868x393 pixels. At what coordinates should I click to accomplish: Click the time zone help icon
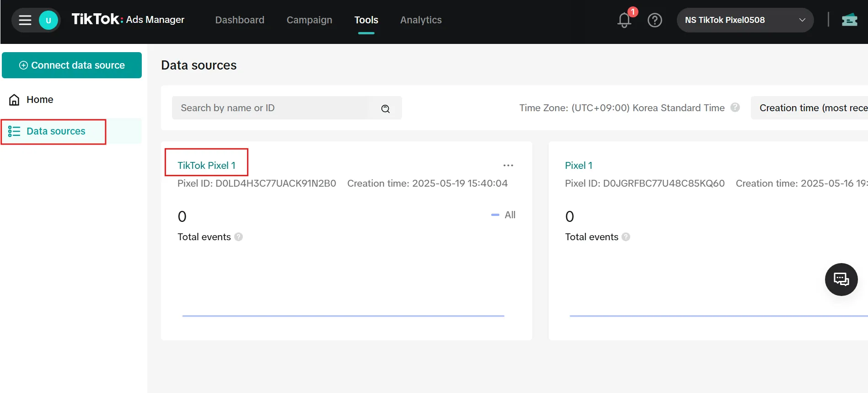coord(735,108)
